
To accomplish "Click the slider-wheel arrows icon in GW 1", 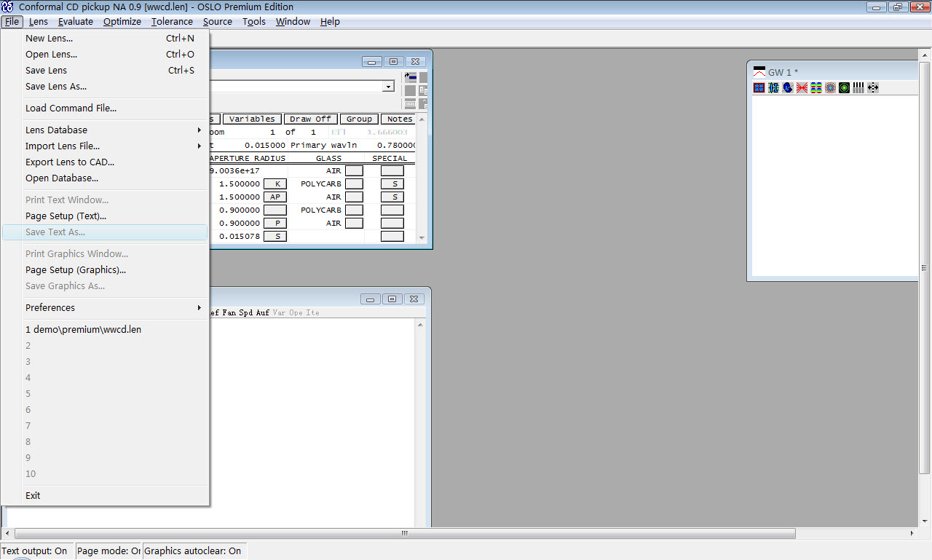I will (x=873, y=87).
